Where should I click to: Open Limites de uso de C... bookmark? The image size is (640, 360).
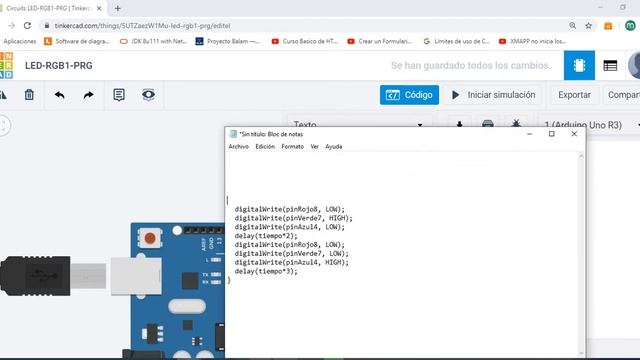[456, 41]
